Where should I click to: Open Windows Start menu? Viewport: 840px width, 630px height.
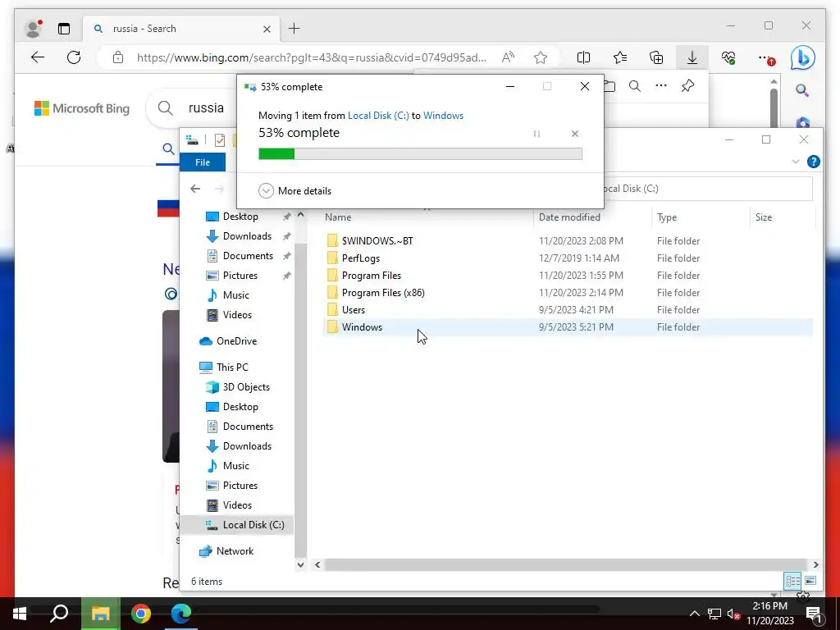tap(20, 614)
